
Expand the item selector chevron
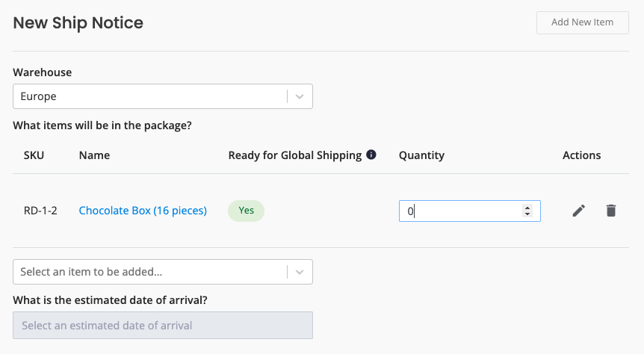(x=300, y=272)
